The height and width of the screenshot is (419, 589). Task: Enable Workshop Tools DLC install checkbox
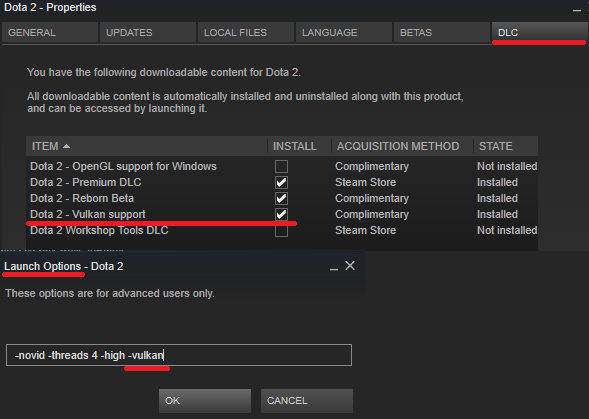click(281, 230)
